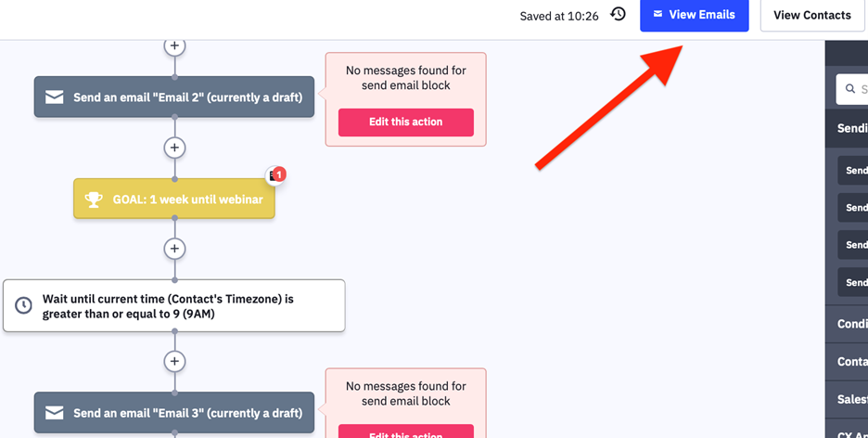Add a step with the plus below Email 2
868x438 pixels.
click(x=174, y=148)
